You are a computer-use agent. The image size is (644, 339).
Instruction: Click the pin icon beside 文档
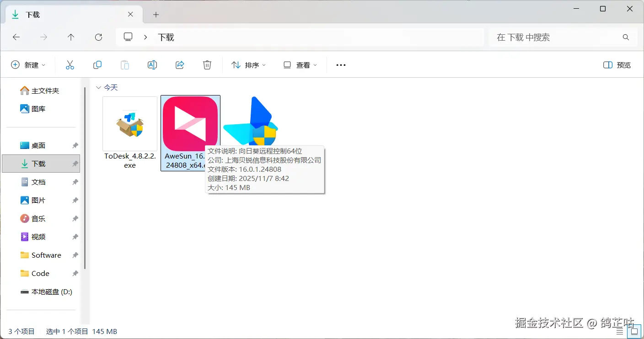[x=75, y=182]
